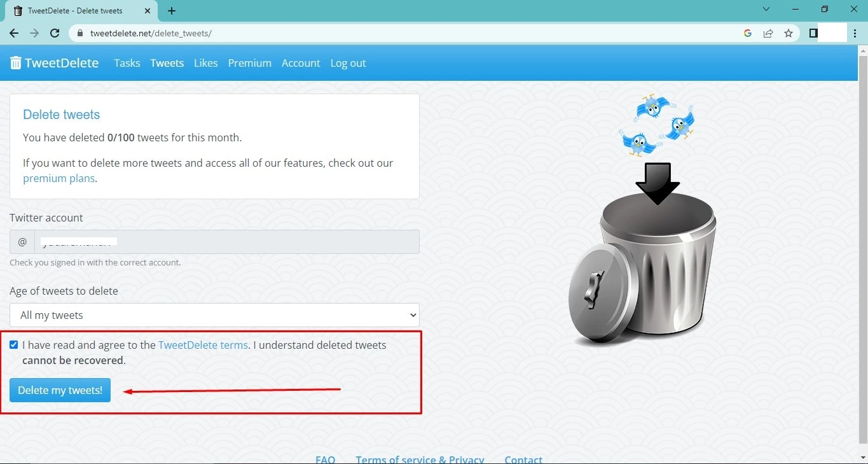Click the Twitter account label
The width and height of the screenshot is (868, 464).
(46, 218)
